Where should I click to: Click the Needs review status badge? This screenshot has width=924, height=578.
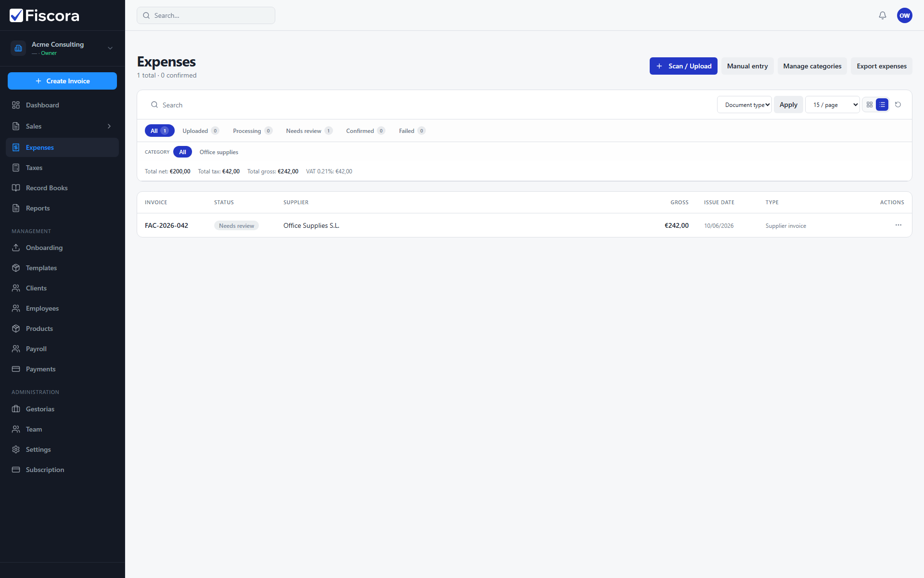(x=236, y=225)
